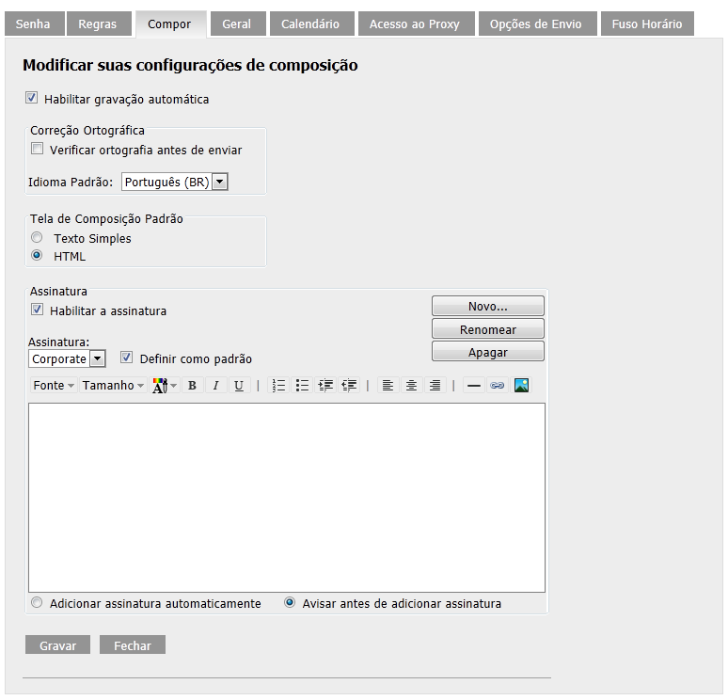Switch to Opções de Envio tab
Screen dimensions: 728x700
538,24
